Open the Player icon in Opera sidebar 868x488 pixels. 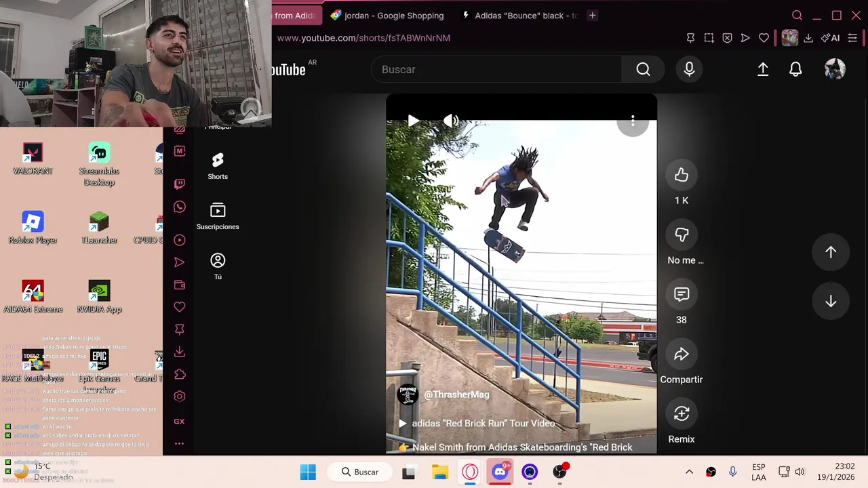point(179,240)
